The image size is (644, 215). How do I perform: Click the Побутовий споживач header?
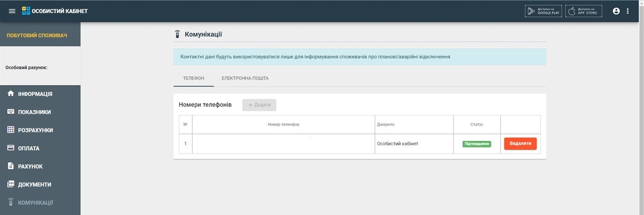pos(37,36)
